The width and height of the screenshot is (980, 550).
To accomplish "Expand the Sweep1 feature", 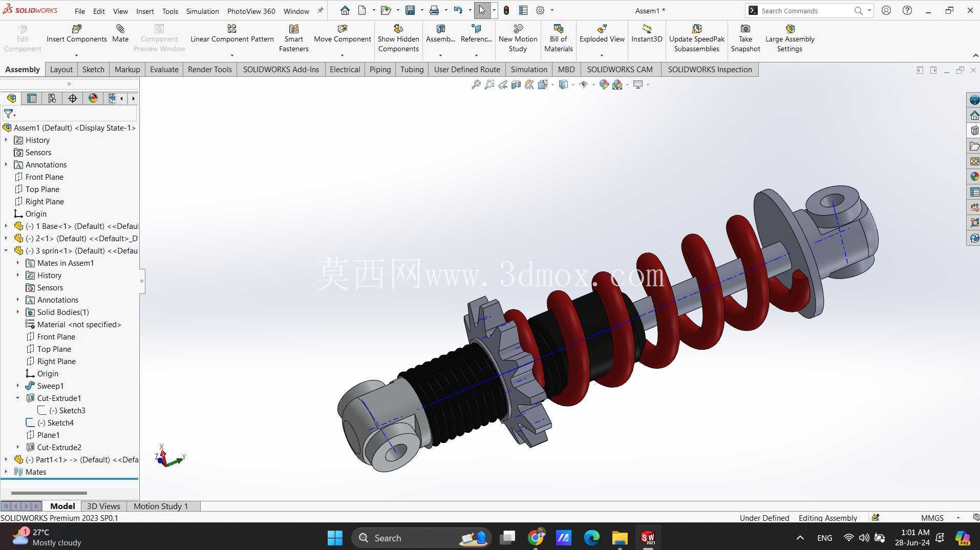I will 18,386.
